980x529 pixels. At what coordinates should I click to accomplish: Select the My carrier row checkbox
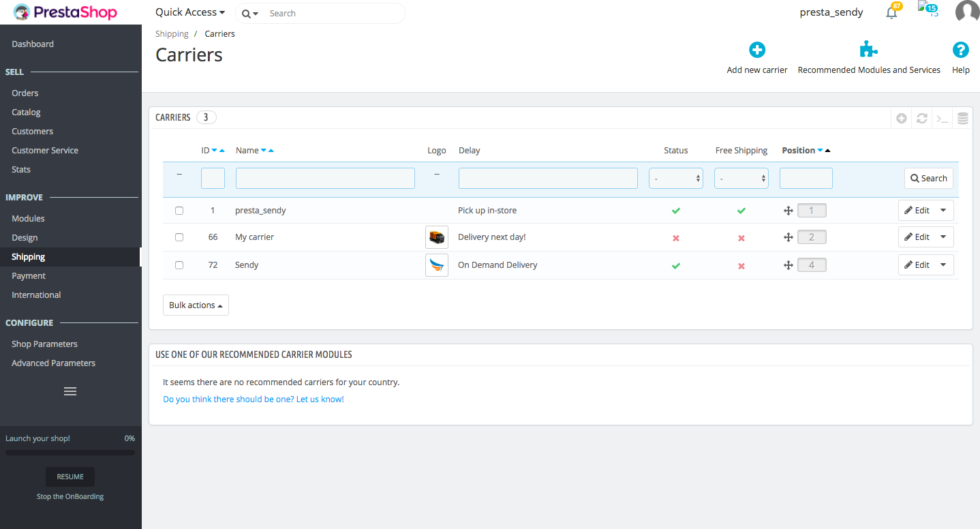(179, 237)
